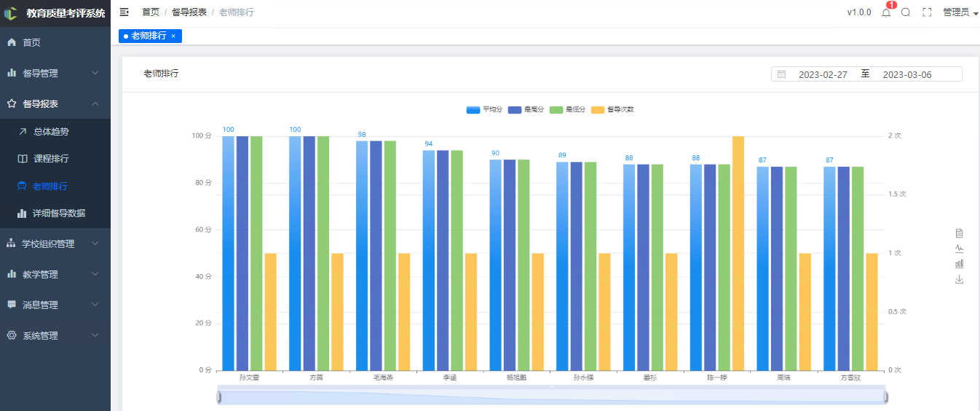Download chart as image icon
The image size is (980, 411).
point(959,279)
